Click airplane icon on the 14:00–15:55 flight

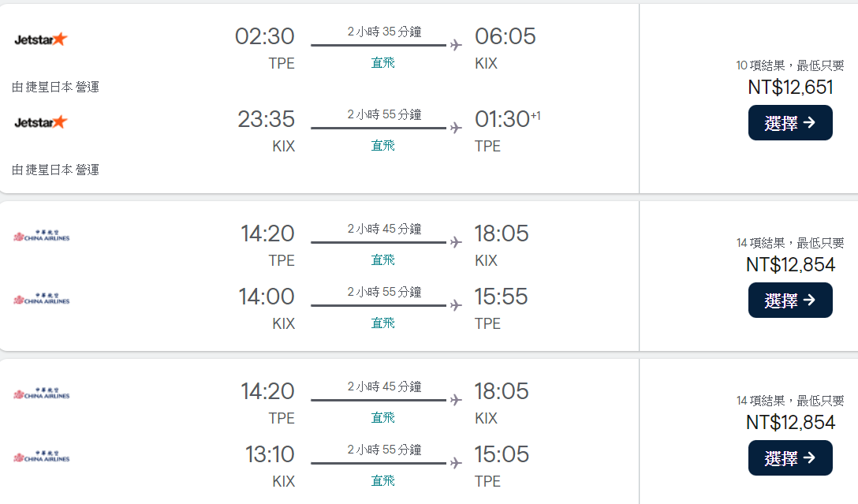[456, 305]
